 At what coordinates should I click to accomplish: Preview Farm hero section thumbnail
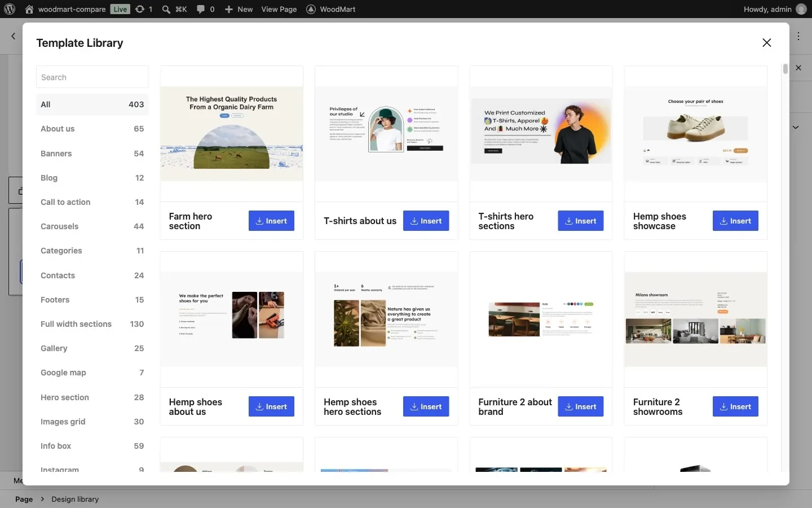(x=232, y=134)
